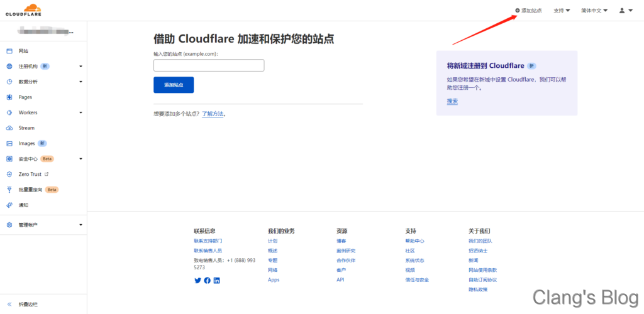Expand the 数据分析 sidebar submenu arrow

tap(80, 82)
